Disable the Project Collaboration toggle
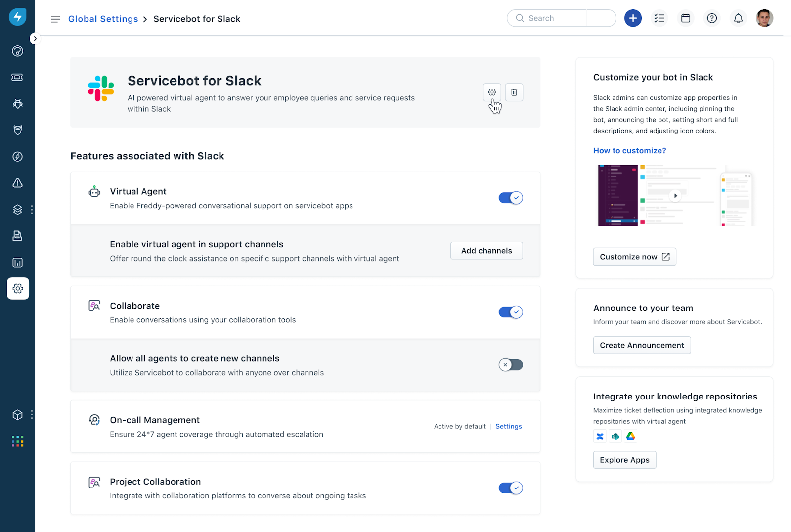This screenshot has height=532, width=791. point(511,488)
